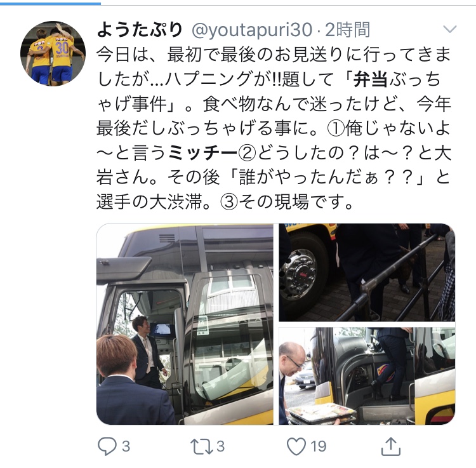Image resolution: width=476 pixels, height=468 pixels.
Task: Click the reply count 3
Action: (126, 446)
